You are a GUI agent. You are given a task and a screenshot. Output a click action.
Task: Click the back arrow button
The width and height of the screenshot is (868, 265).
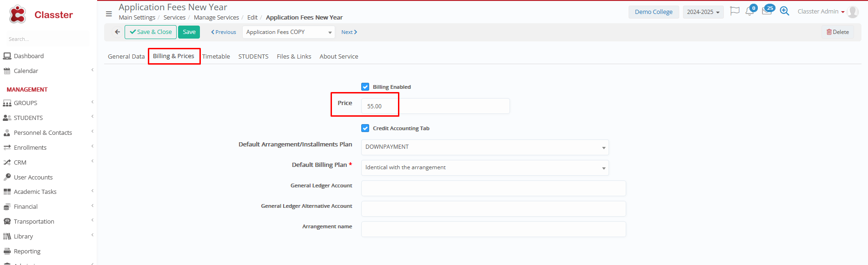point(117,32)
